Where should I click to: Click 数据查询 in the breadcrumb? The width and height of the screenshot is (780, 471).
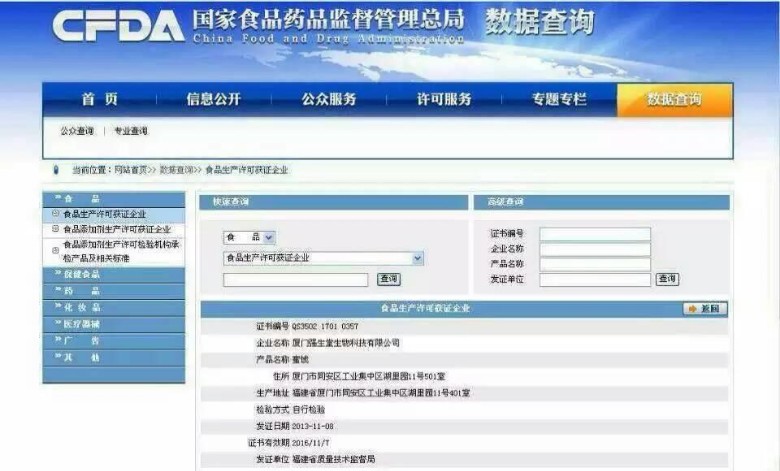tap(176, 170)
